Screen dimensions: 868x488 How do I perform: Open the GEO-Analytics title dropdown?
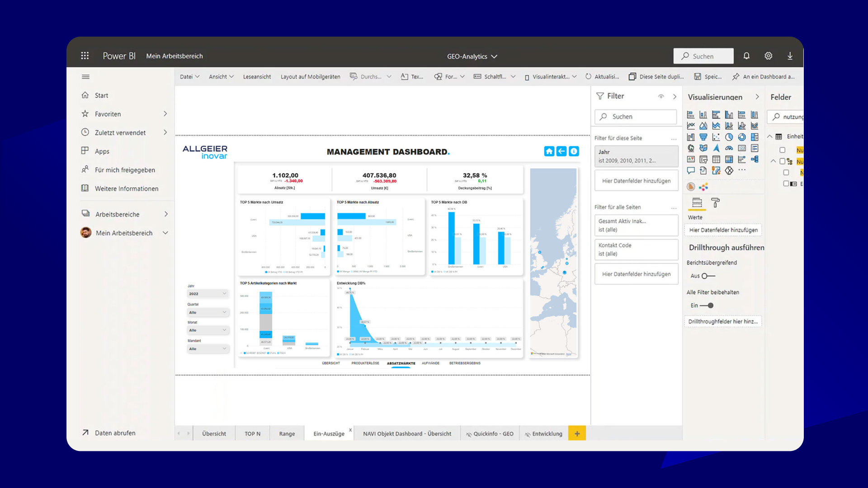pyautogui.click(x=472, y=56)
